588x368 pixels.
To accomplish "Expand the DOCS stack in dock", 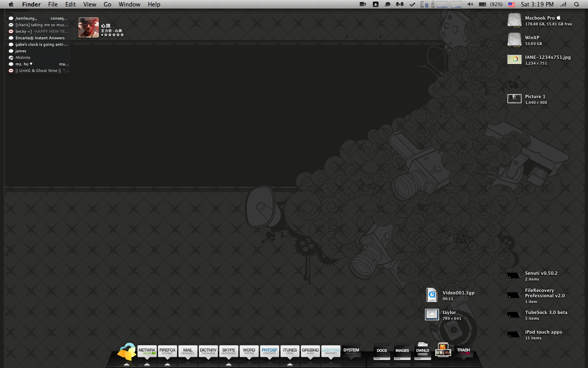I will pyautogui.click(x=382, y=352).
